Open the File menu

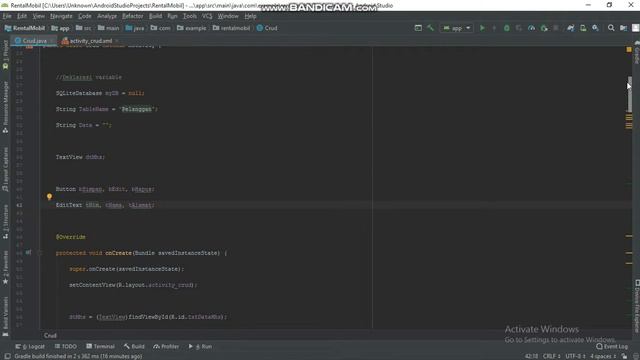click(7, 16)
